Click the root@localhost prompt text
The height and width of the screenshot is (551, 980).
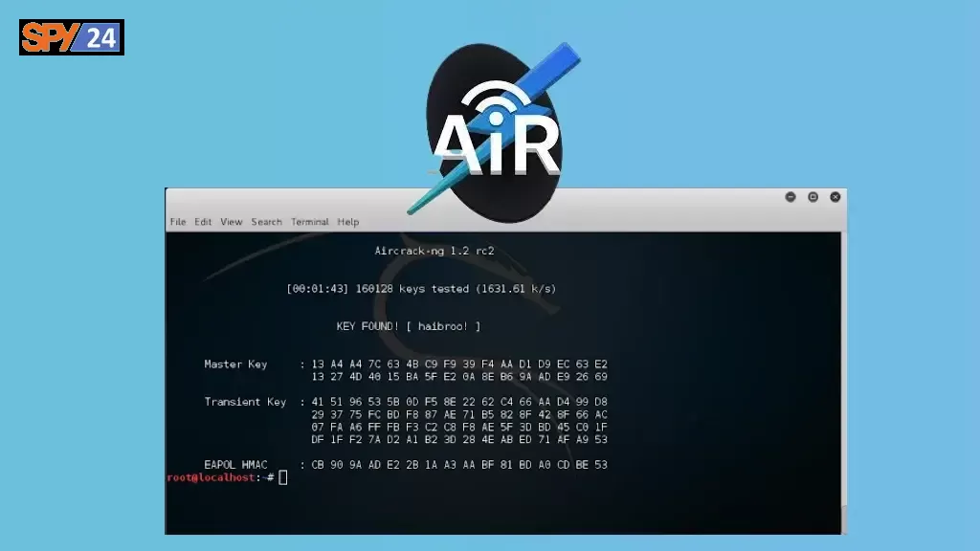(221, 477)
